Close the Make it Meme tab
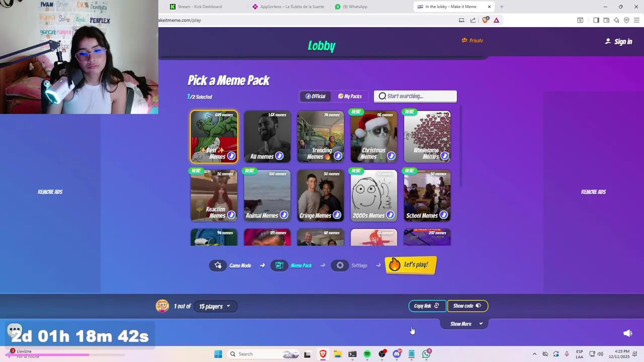The width and height of the screenshot is (644, 362). 489,7
